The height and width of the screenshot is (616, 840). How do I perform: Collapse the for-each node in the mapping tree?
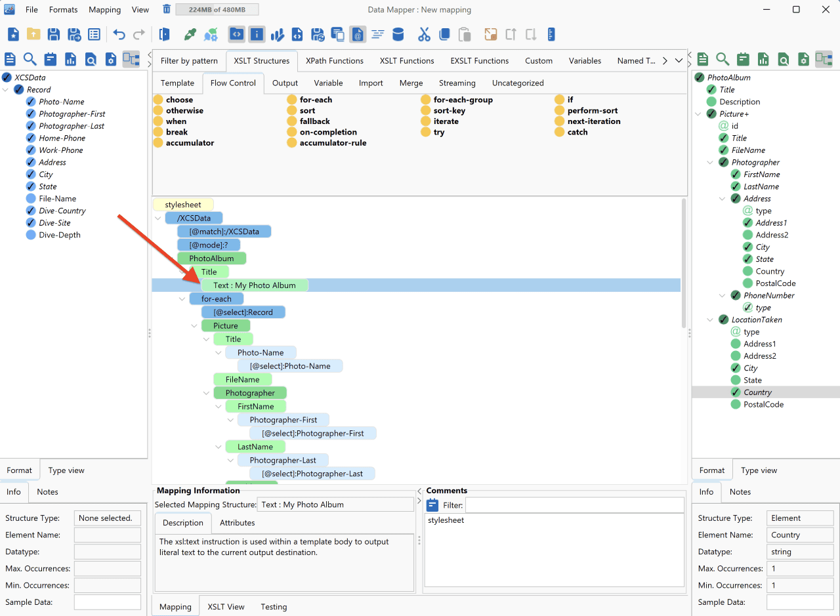182,298
